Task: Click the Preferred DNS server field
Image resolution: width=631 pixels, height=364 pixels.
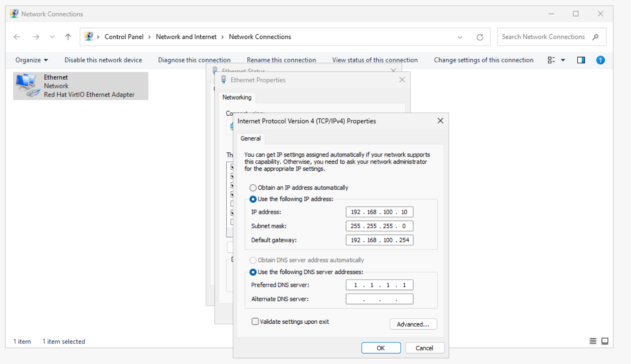Action: (379, 285)
